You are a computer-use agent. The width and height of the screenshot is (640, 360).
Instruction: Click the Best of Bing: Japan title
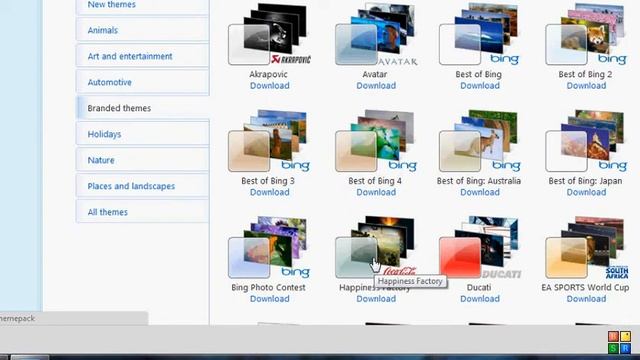(x=585, y=181)
